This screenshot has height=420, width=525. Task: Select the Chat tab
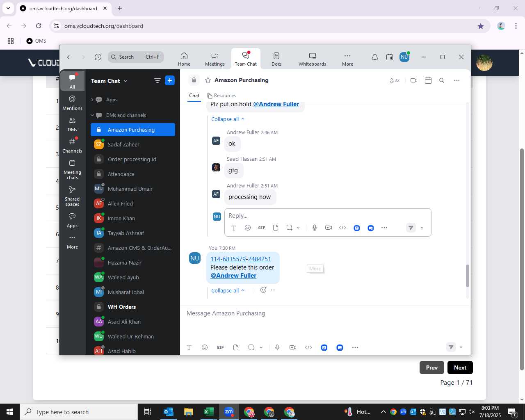194,96
